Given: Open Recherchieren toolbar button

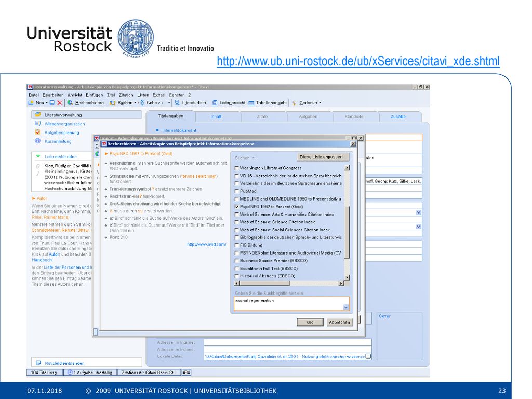Looking at the screenshot, I should point(87,103).
